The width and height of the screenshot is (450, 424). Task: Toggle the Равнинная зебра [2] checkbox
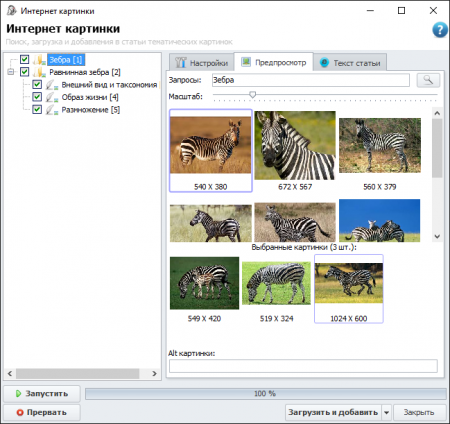[x=25, y=72]
